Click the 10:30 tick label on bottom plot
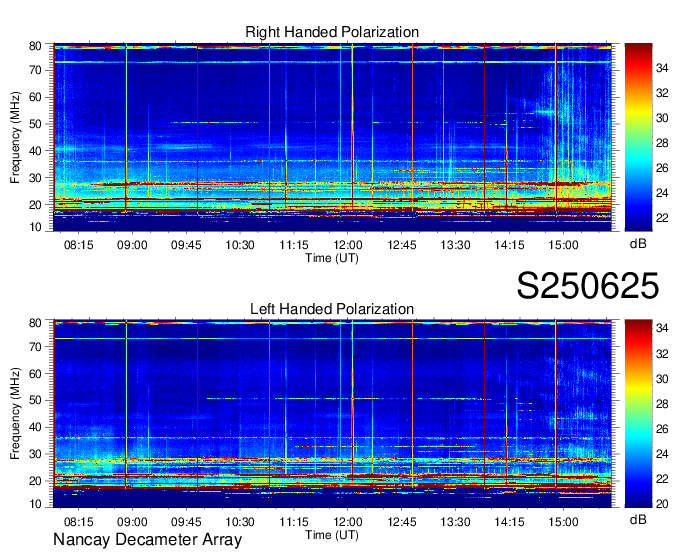 click(x=240, y=522)
